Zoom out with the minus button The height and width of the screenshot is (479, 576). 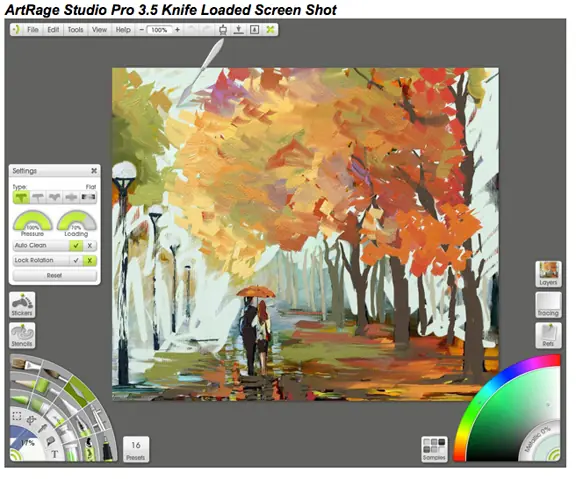tap(142, 30)
